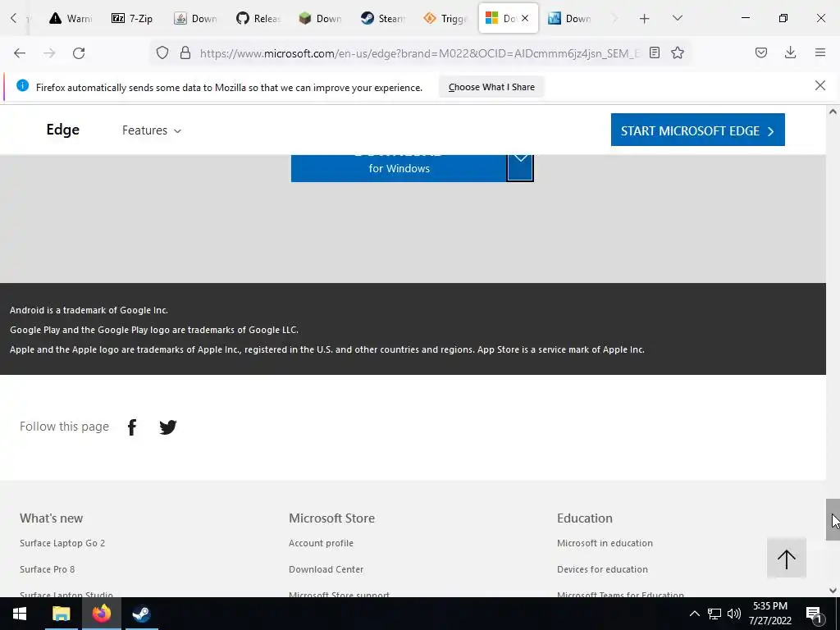Expand the list all tabs chevron
The image size is (840, 630).
677,18
